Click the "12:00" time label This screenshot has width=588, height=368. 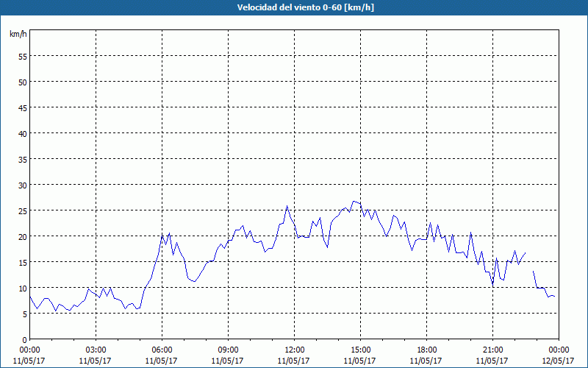pyautogui.click(x=295, y=350)
